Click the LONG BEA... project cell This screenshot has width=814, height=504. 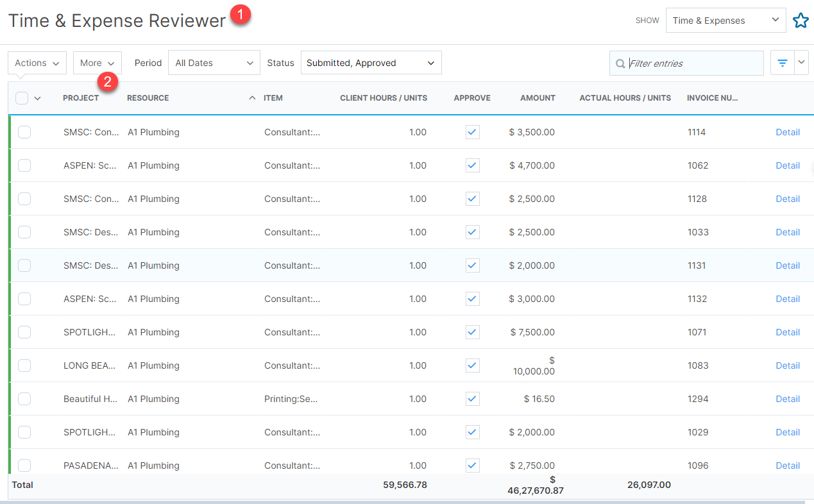pos(90,365)
